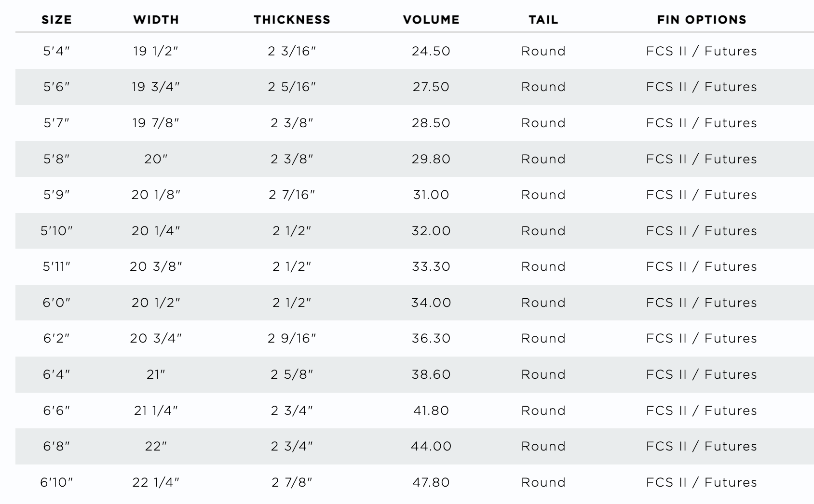Click the 19 3/4" width cell

coord(156,87)
